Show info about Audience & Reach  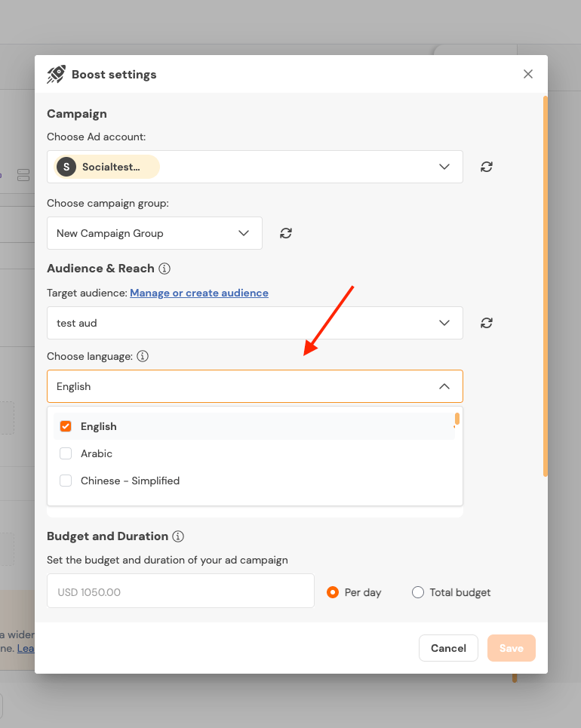pos(164,269)
